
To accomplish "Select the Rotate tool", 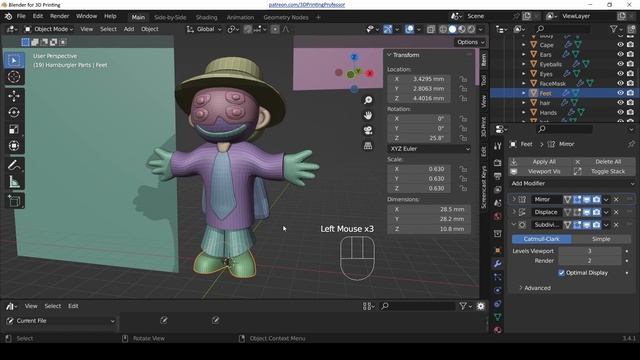I will [x=14, y=112].
